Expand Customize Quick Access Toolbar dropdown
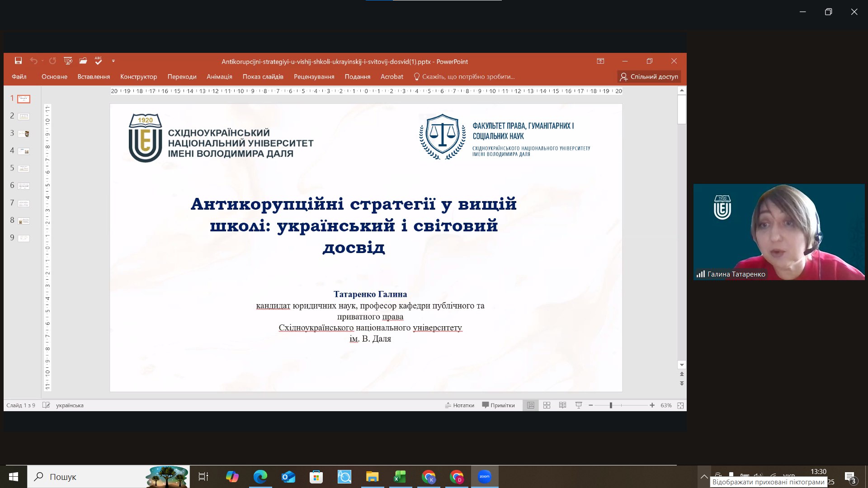This screenshot has width=868, height=488. click(113, 61)
